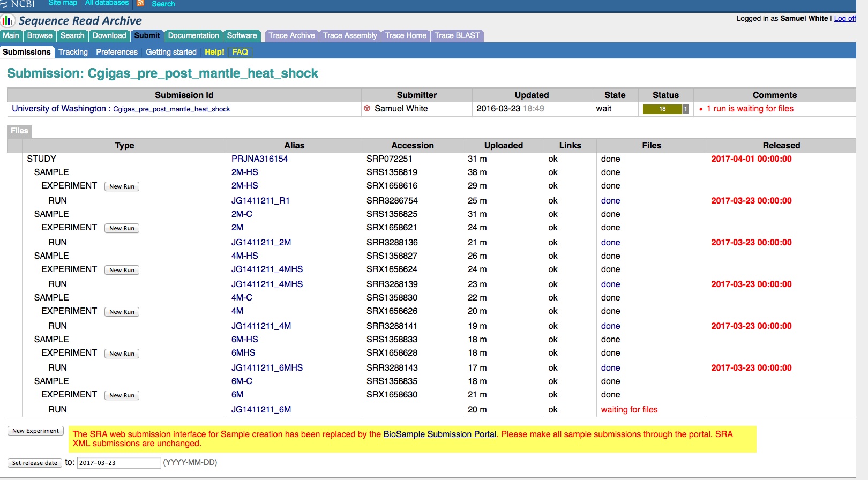Open study alias PRJNA316154
The width and height of the screenshot is (868, 480).
click(259, 159)
